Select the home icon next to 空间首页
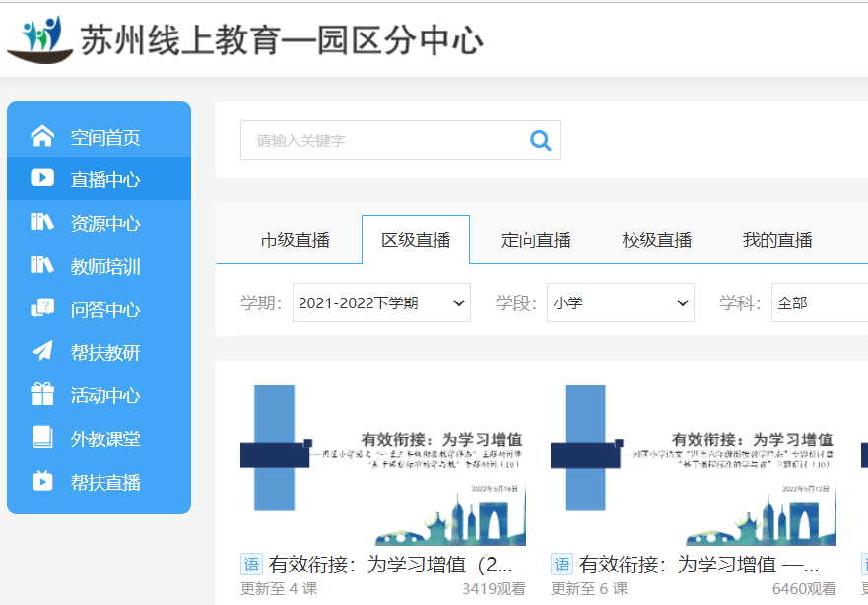The image size is (868, 605). [x=40, y=138]
